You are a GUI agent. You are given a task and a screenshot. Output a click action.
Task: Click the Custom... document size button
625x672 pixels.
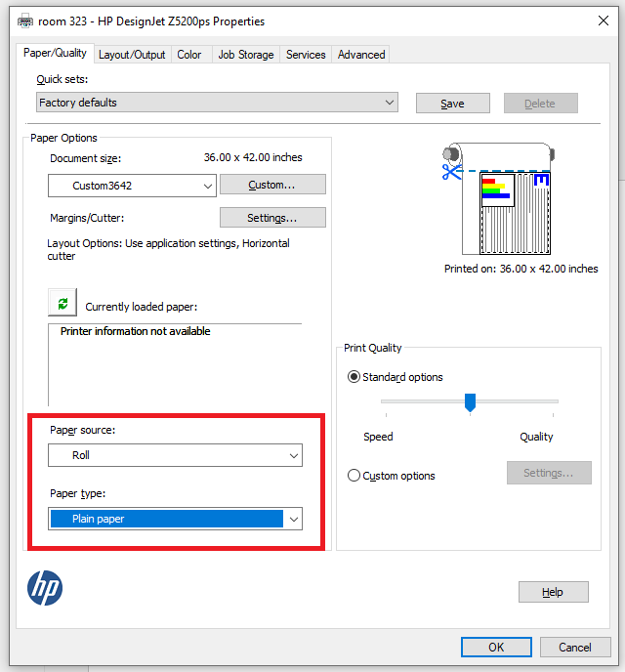pyautogui.click(x=272, y=185)
